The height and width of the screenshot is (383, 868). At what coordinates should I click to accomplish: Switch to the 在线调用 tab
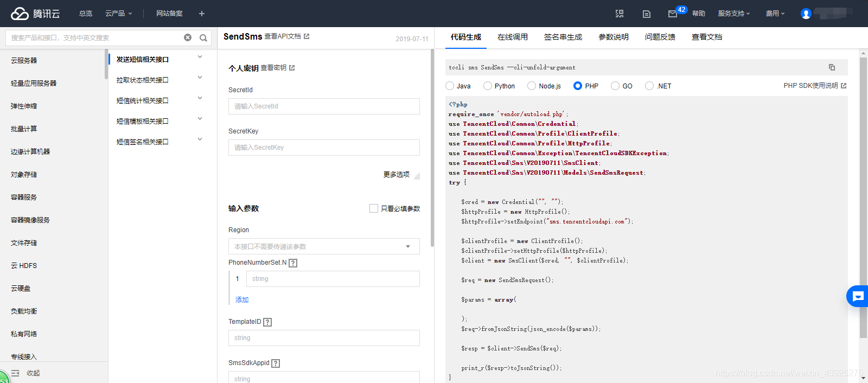[513, 37]
